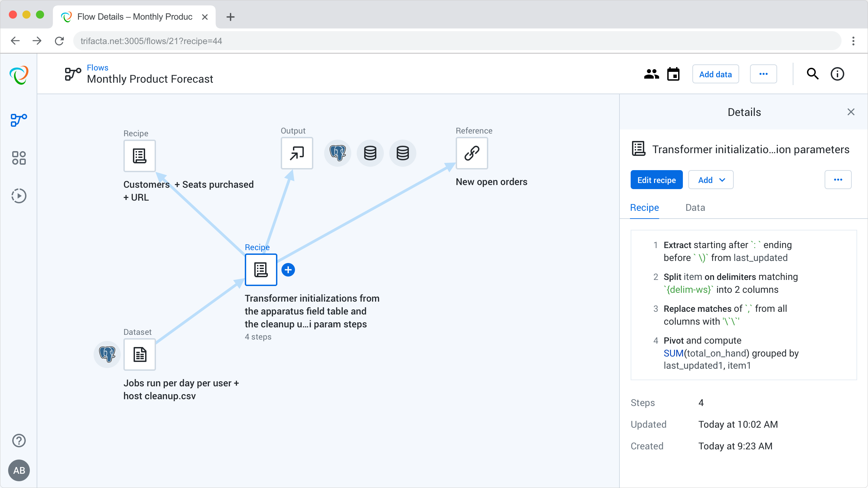
Task: Open the flow more options menu
Action: click(763, 74)
